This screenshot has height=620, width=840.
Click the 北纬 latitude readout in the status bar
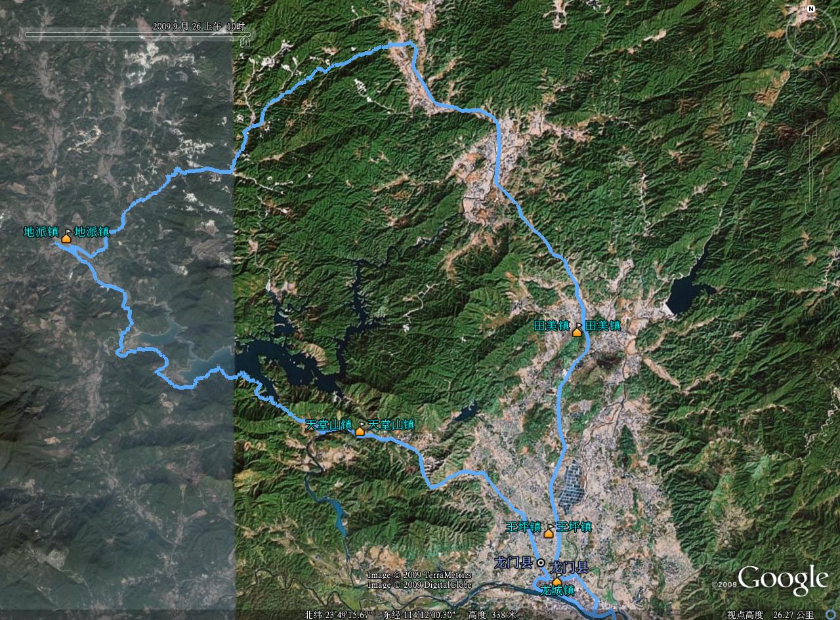(339, 615)
